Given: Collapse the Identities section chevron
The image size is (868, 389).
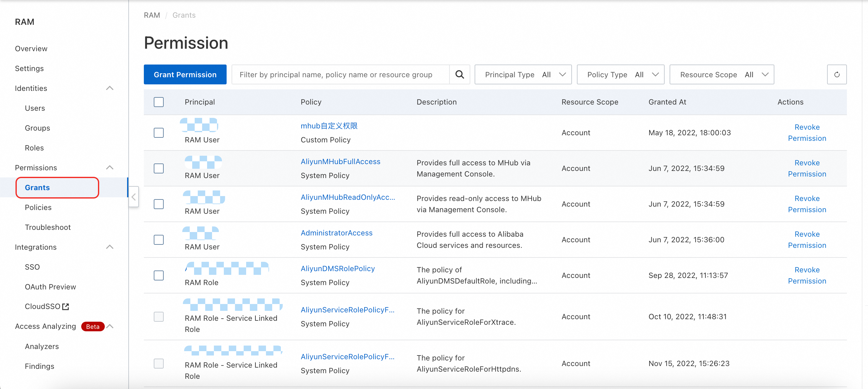Looking at the screenshot, I should tap(109, 88).
